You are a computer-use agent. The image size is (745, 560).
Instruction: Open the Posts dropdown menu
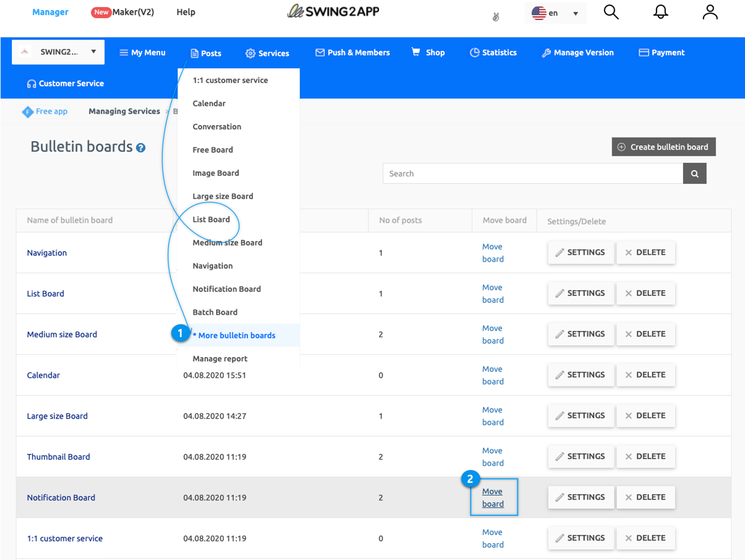click(x=206, y=53)
